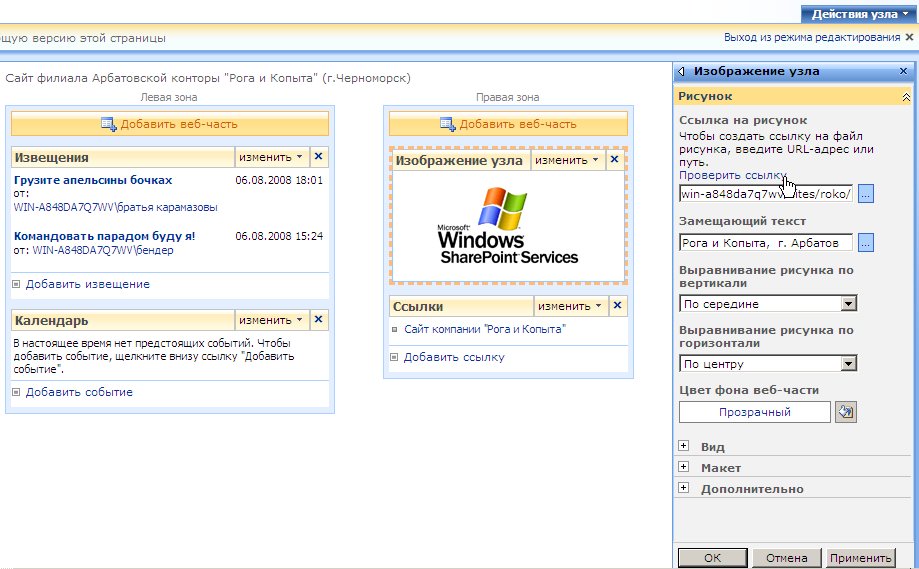Click the OK button
The image size is (919, 569).
coord(713,558)
